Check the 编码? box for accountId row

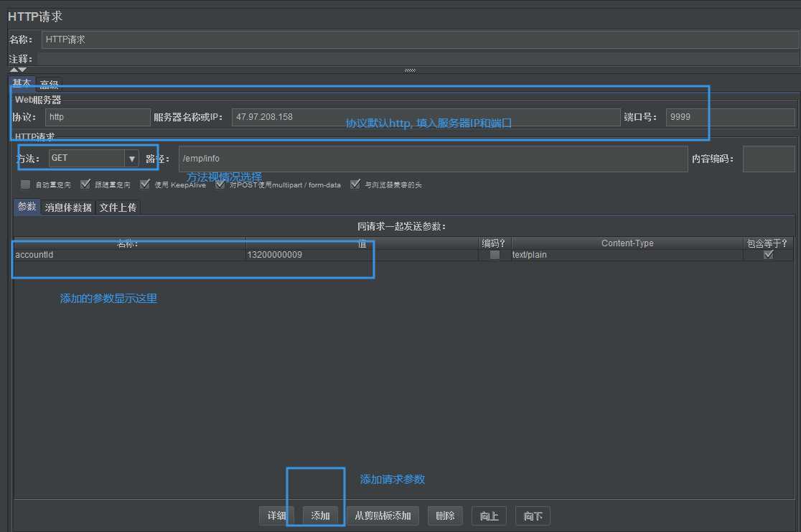click(x=495, y=254)
